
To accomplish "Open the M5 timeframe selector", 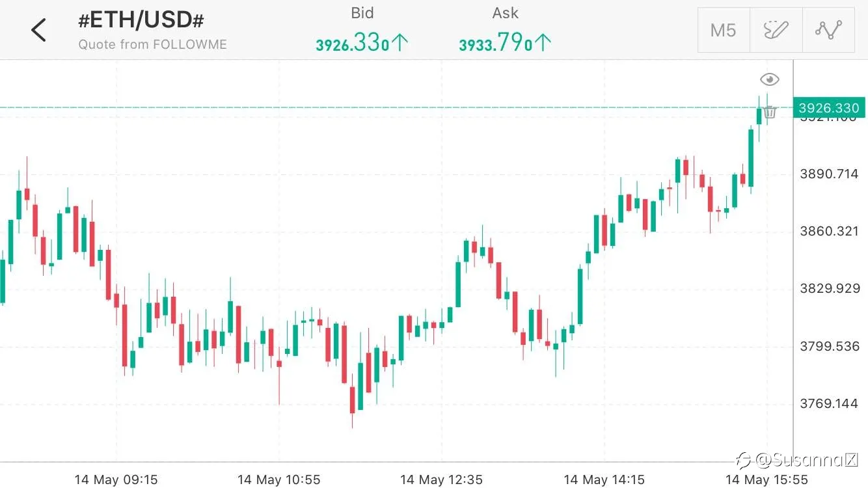I will 724,30.
